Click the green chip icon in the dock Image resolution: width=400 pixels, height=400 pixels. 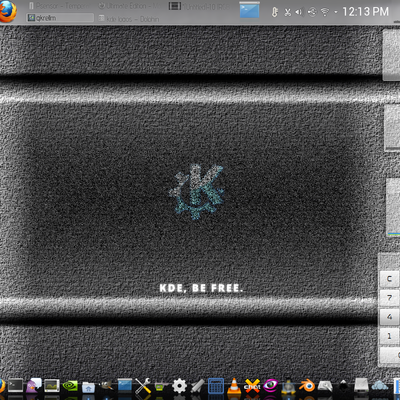point(160,387)
